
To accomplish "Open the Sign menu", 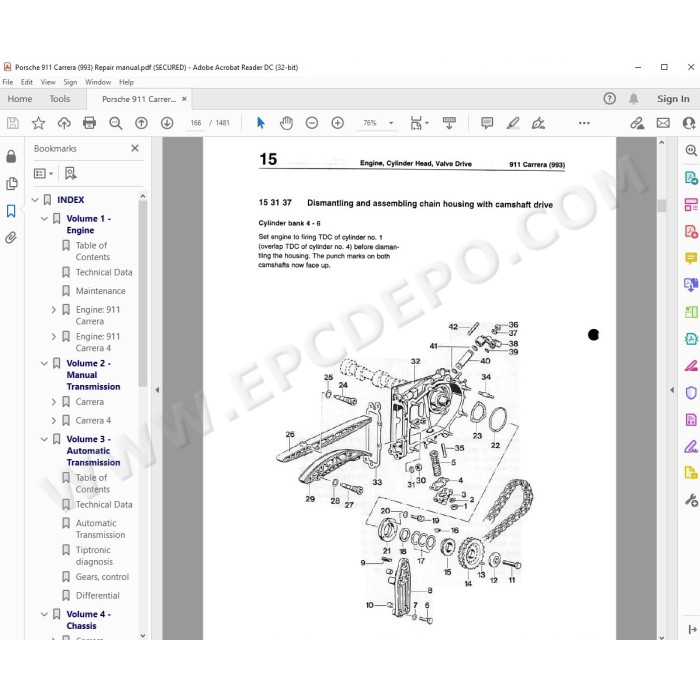I will coord(70,82).
